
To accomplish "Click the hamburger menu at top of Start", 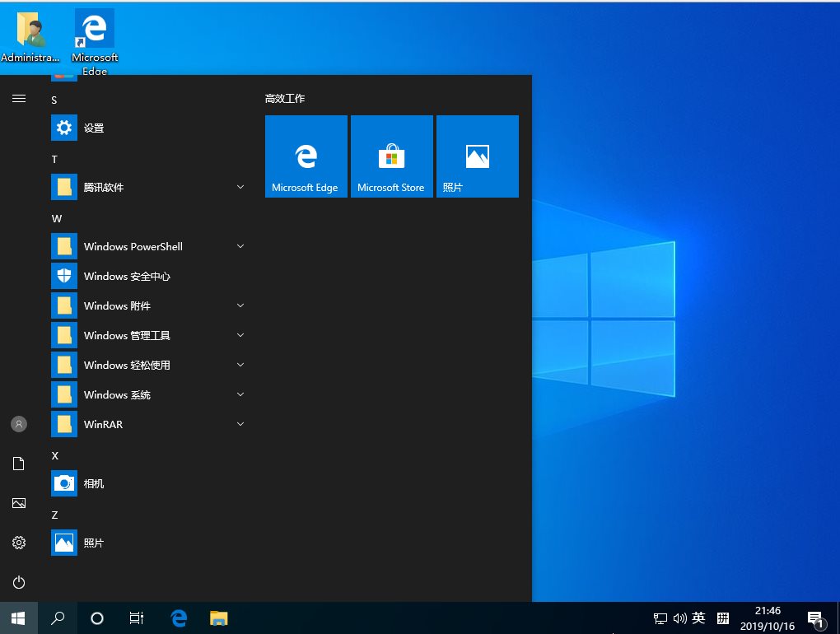I will 18,98.
